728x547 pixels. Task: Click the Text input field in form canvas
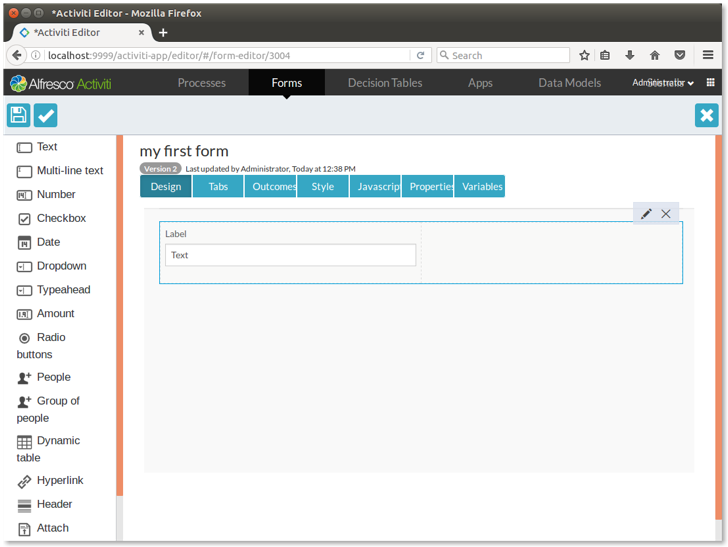290,255
